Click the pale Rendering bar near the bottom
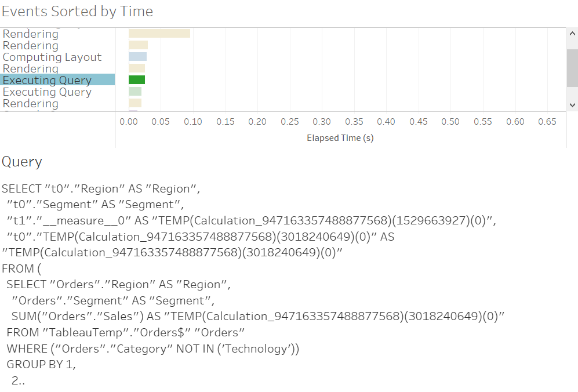The height and width of the screenshot is (392, 578). point(135,103)
